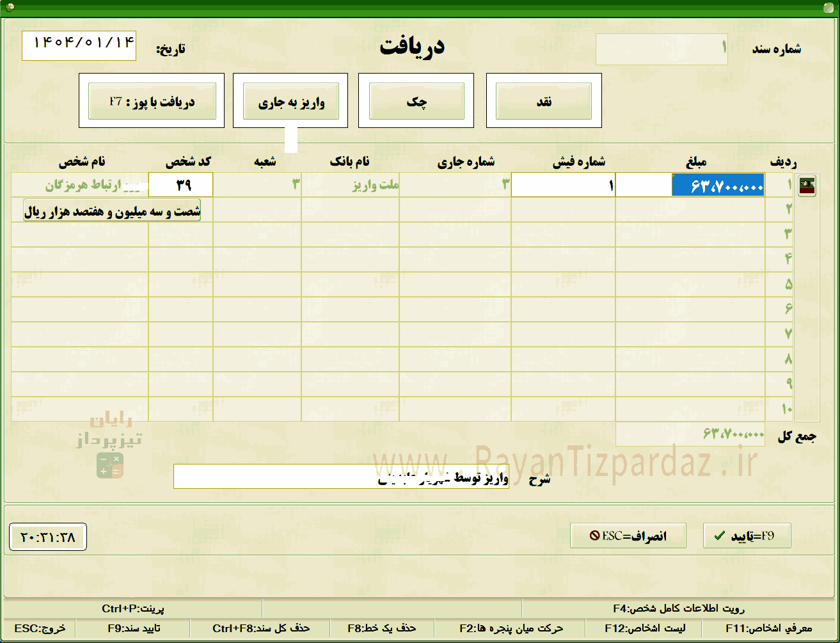This screenshot has height=643, width=840.
Task: Select the نقد payment button
Action: tap(544, 101)
